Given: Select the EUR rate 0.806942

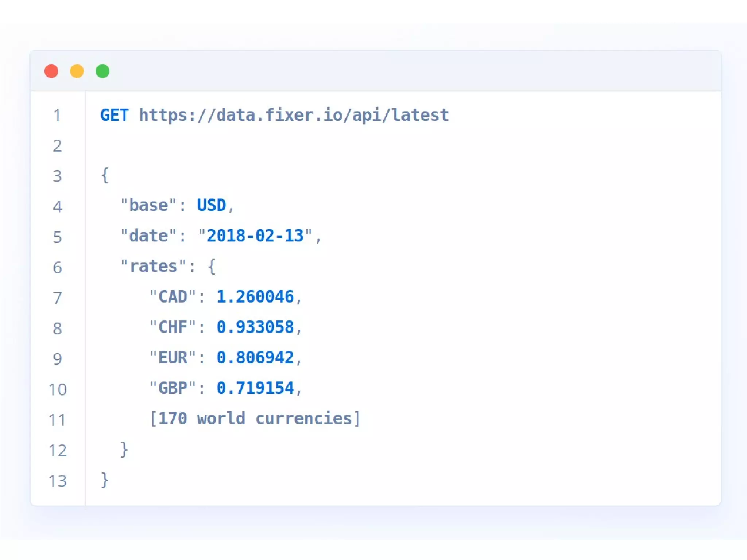Looking at the screenshot, I should (x=255, y=358).
